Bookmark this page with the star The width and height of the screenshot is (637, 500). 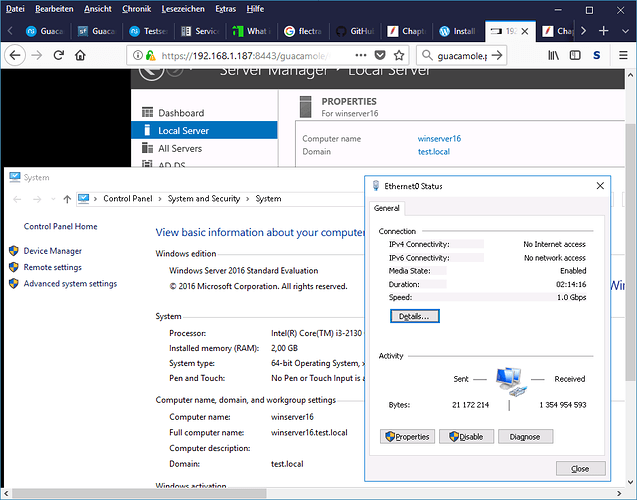[399, 55]
